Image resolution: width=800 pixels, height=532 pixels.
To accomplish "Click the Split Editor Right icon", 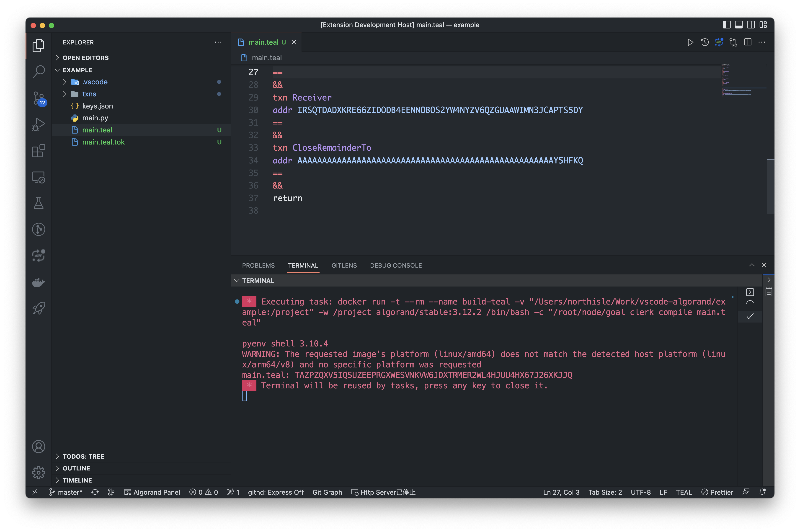I will tap(747, 42).
